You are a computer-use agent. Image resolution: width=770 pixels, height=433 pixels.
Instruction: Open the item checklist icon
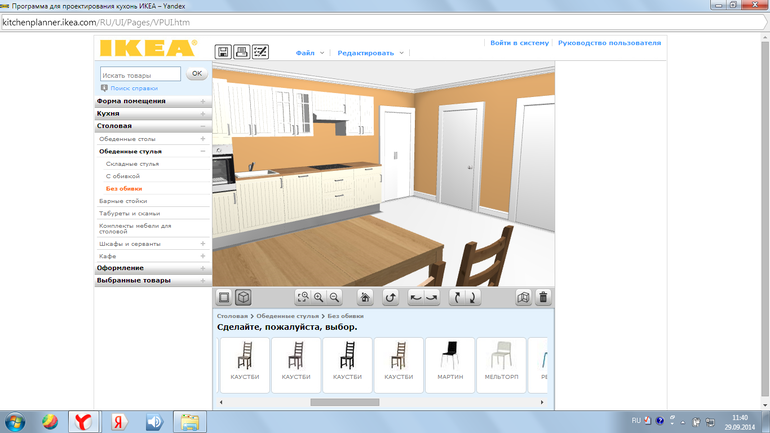260,52
